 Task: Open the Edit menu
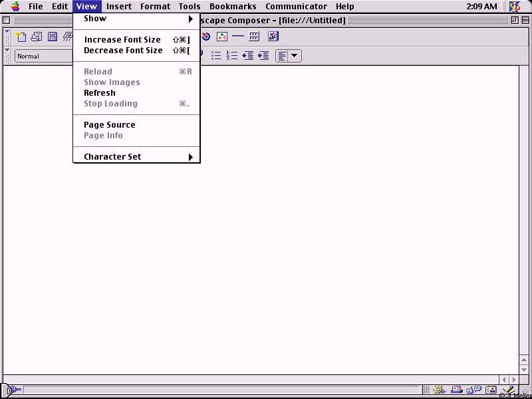(60, 7)
